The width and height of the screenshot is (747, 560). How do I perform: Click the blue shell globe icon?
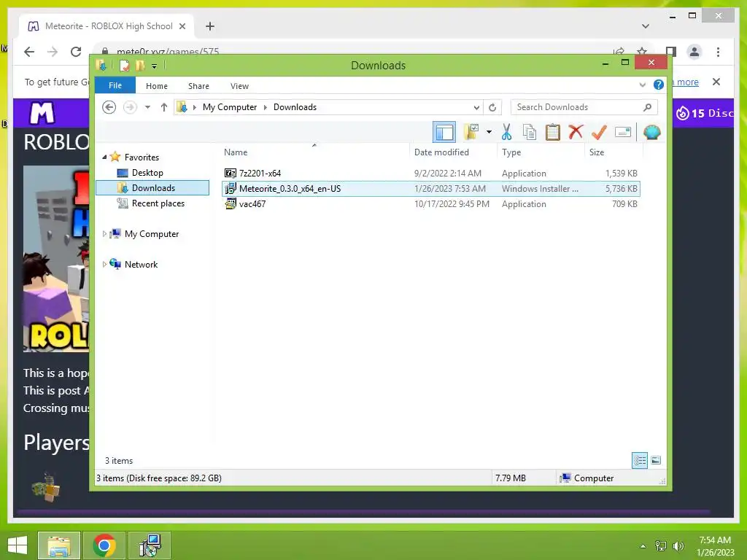click(x=651, y=132)
